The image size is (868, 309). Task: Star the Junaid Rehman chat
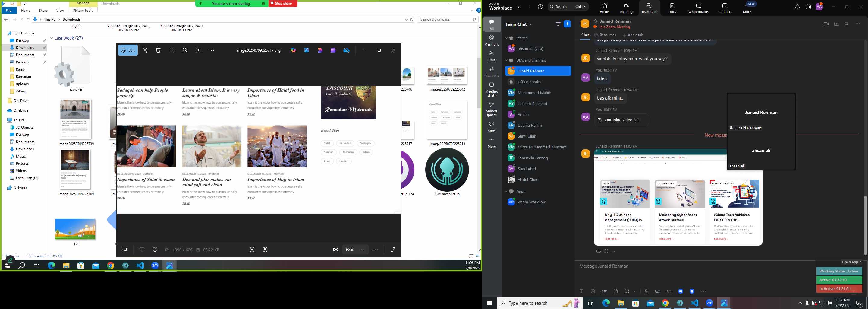(x=596, y=21)
